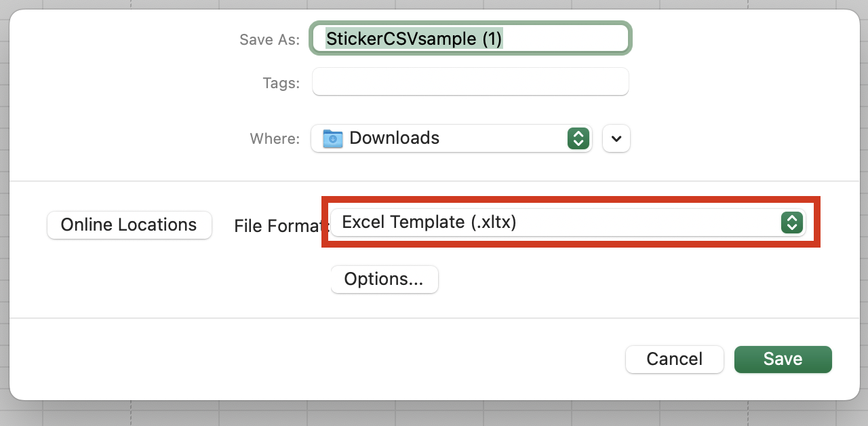
Task: Click in the empty Tags field
Action: 471,82
